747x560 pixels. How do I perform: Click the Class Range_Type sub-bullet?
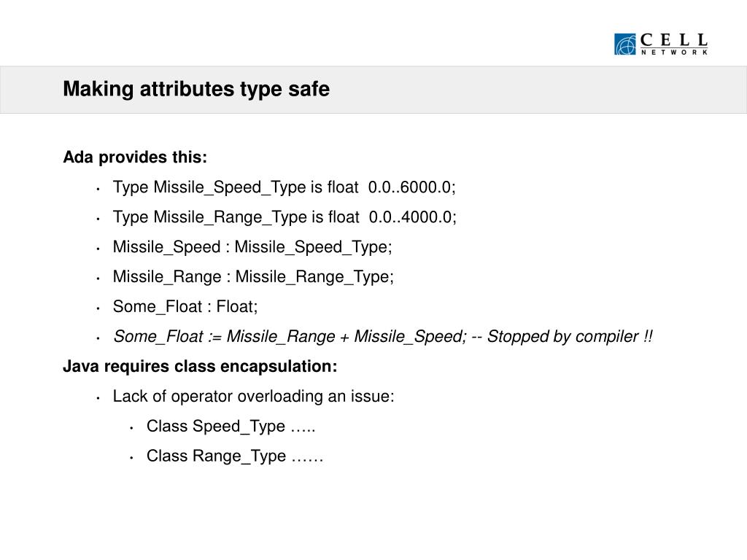(x=235, y=456)
